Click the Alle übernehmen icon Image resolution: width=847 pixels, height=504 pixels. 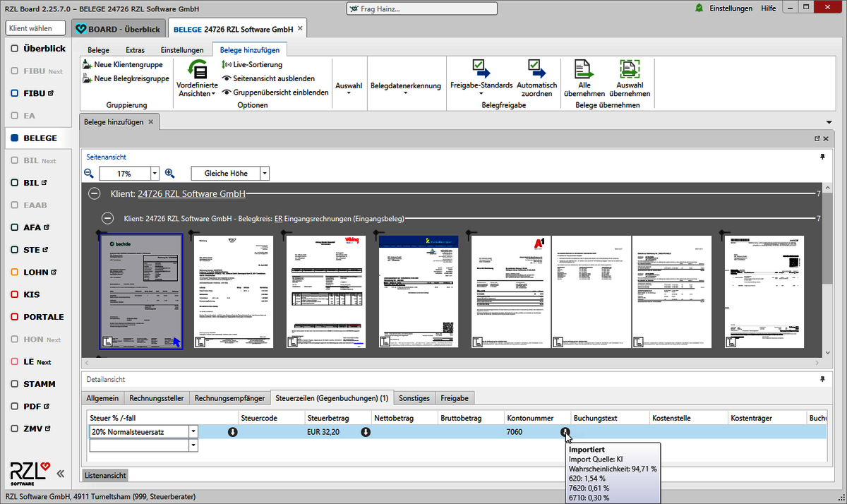(x=584, y=68)
